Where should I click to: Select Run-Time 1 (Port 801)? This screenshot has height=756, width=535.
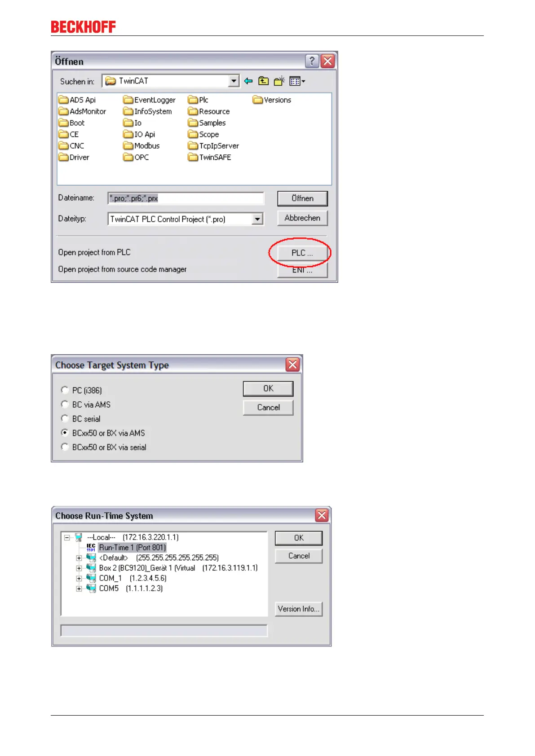click(x=132, y=548)
